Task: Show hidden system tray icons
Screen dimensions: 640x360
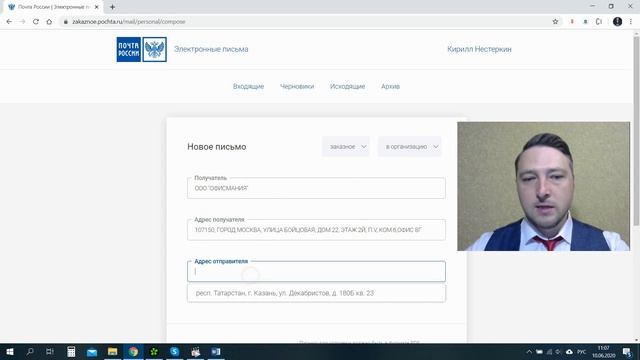Action: pos(529,351)
